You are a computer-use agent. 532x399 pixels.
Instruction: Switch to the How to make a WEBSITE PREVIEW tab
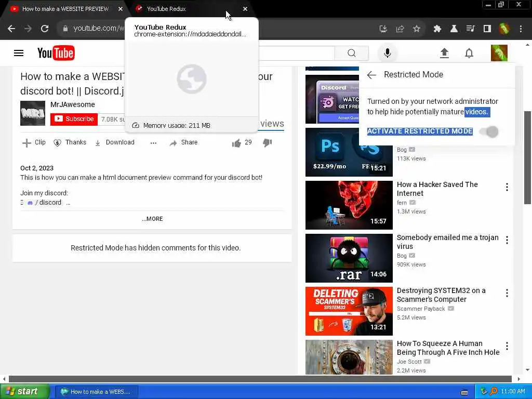point(64,9)
